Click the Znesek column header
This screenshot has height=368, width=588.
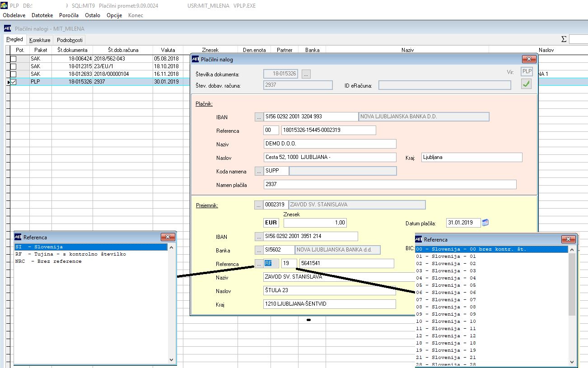[x=210, y=50]
